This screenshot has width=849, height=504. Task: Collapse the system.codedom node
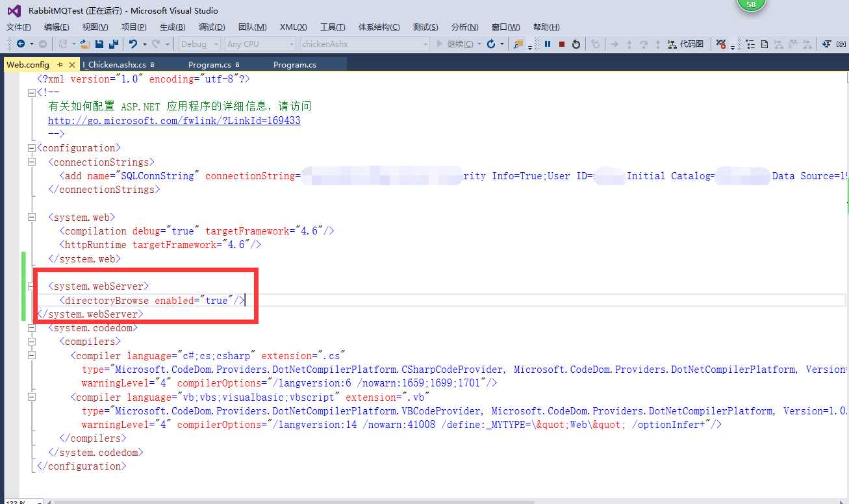click(32, 328)
